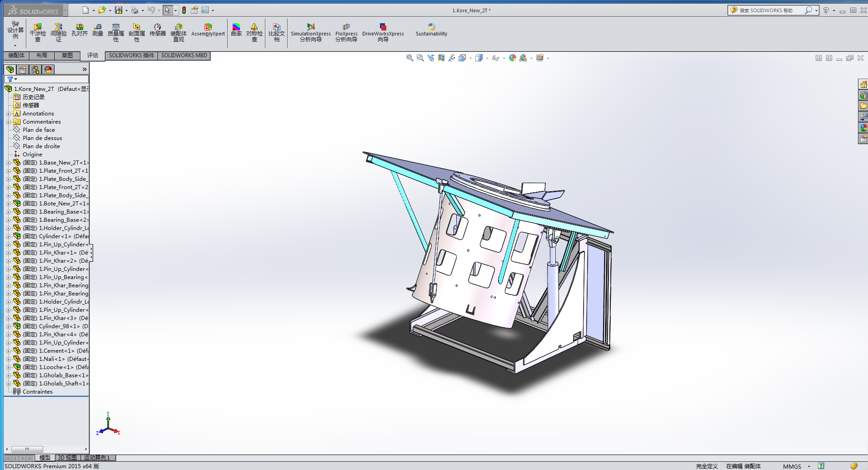The image size is (868, 470).
Task: Toggle Hide/Show Items glasses icon
Action: (495, 58)
